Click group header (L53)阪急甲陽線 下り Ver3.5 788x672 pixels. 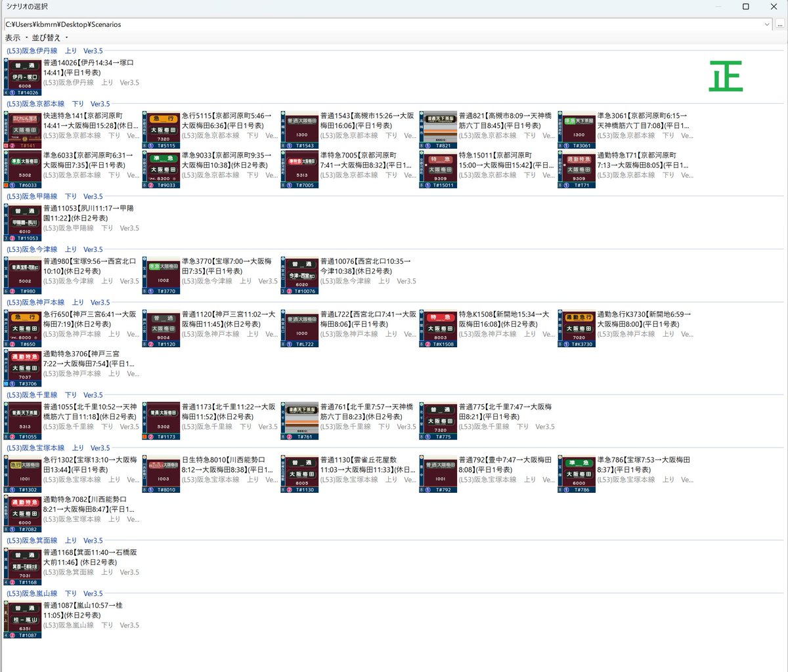pyautogui.click(x=55, y=196)
